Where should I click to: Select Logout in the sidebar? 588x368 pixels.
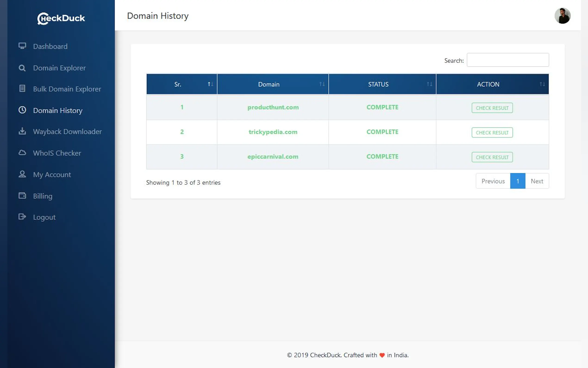[44, 217]
